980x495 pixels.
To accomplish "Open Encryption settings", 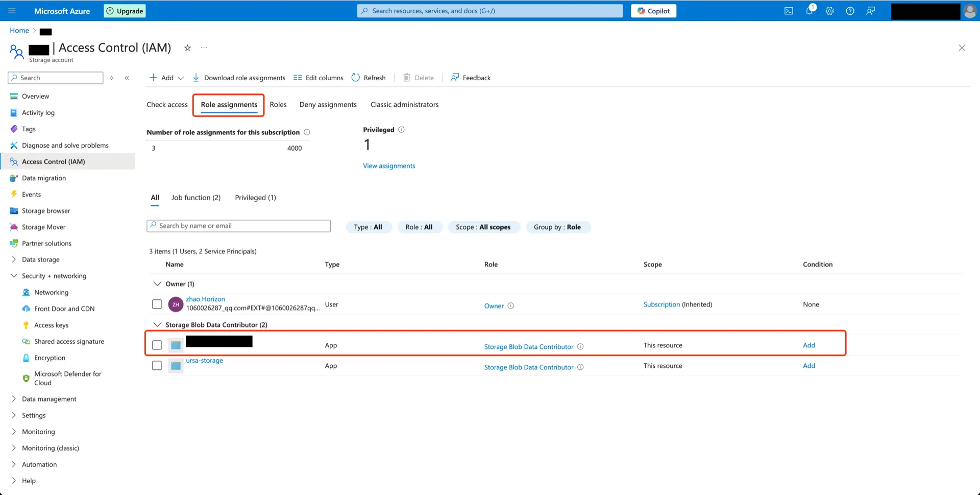I will click(50, 358).
